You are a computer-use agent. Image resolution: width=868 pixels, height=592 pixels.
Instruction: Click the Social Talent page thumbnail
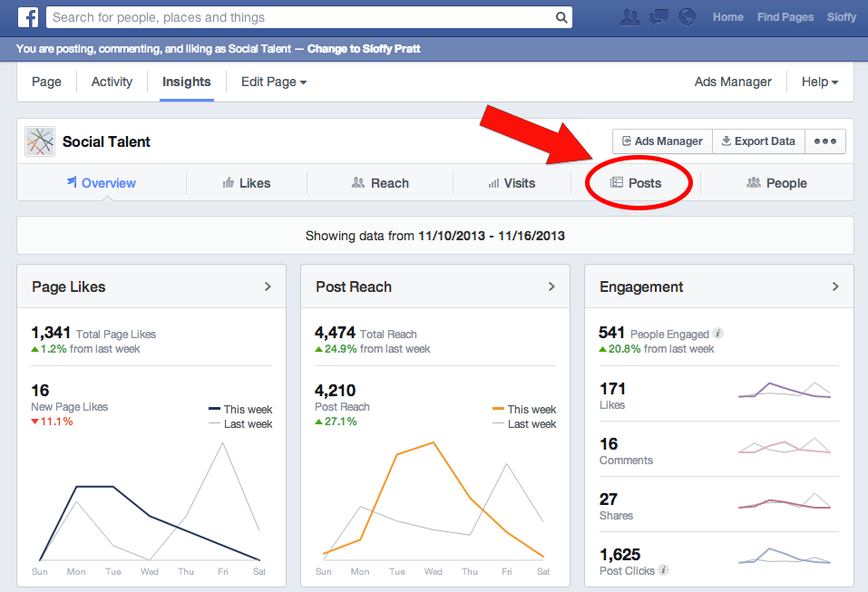40,141
